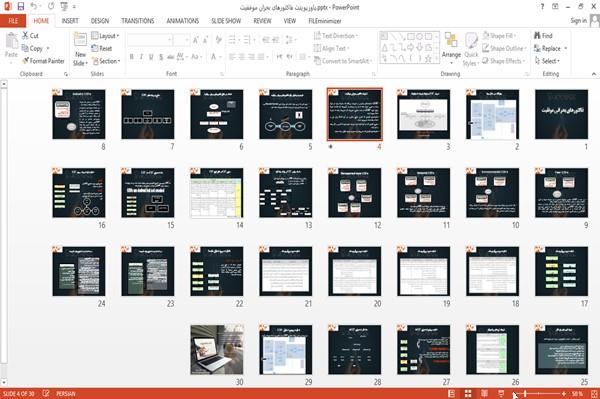Switch to the VIEW tab
The image size is (600, 399).
point(290,21)
